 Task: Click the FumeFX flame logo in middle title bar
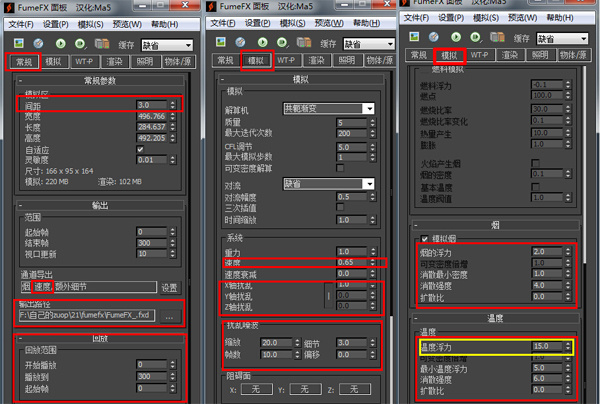(x=212, y=7)
